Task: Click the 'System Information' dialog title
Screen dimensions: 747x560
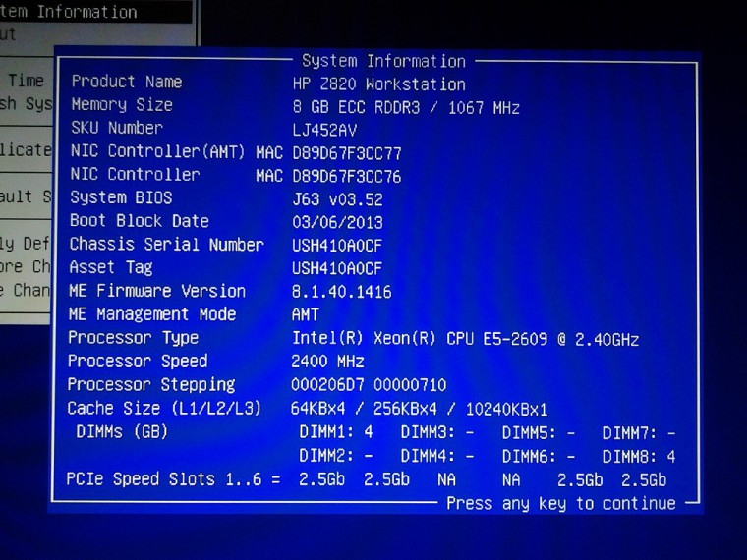Action: [x=383, y=62]
